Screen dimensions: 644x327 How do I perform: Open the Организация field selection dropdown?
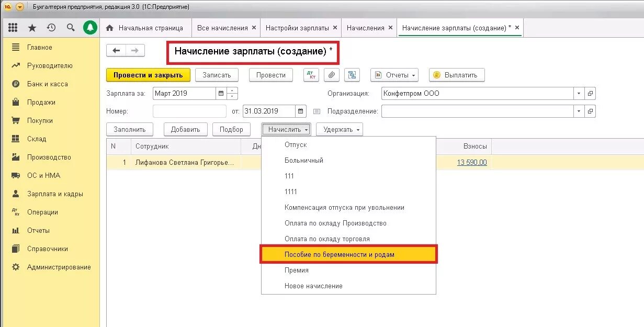(x=579, y=93)
